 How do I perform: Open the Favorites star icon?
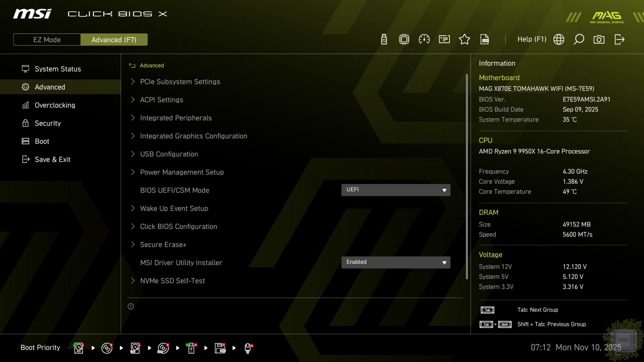(x=465, y=39)
